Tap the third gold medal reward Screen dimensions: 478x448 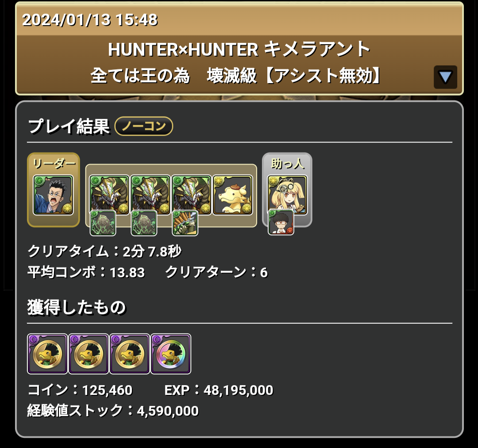coord(130,354)
